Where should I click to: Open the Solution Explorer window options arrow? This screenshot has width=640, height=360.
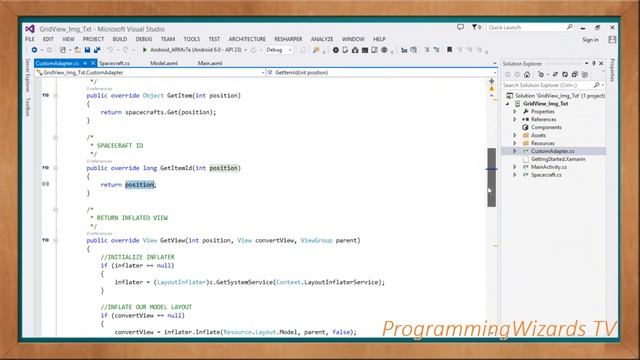click(587, 63)
